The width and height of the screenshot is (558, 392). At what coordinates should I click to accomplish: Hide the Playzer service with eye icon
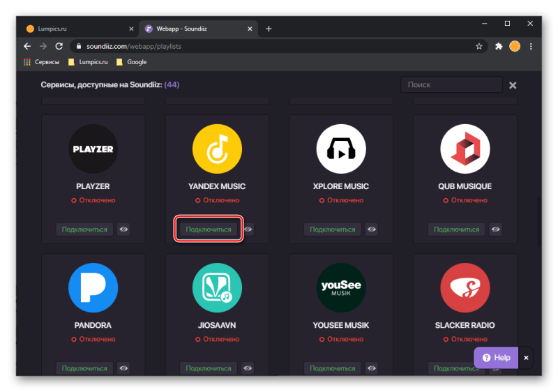[123, 229]
